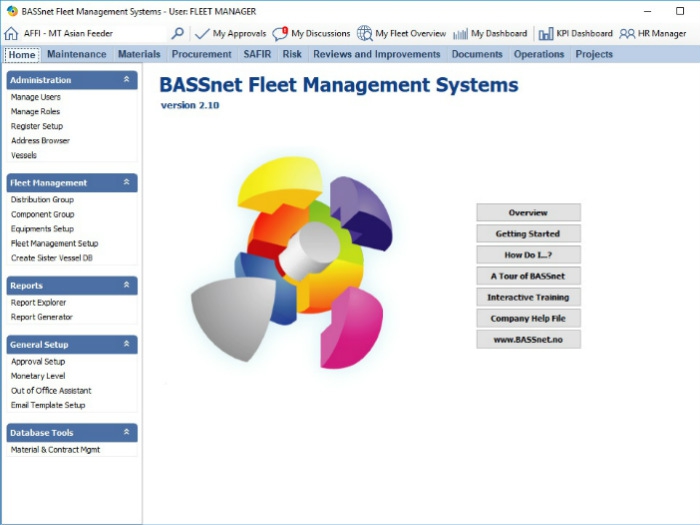700x525 pixels.
Task: Maximize the BASSnet window
Action: 679,11
